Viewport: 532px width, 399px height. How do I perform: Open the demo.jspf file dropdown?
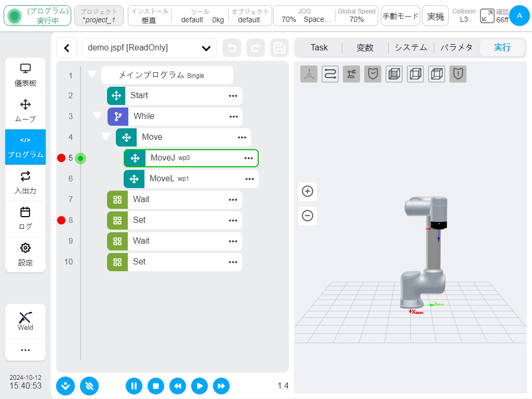[150, 48]
